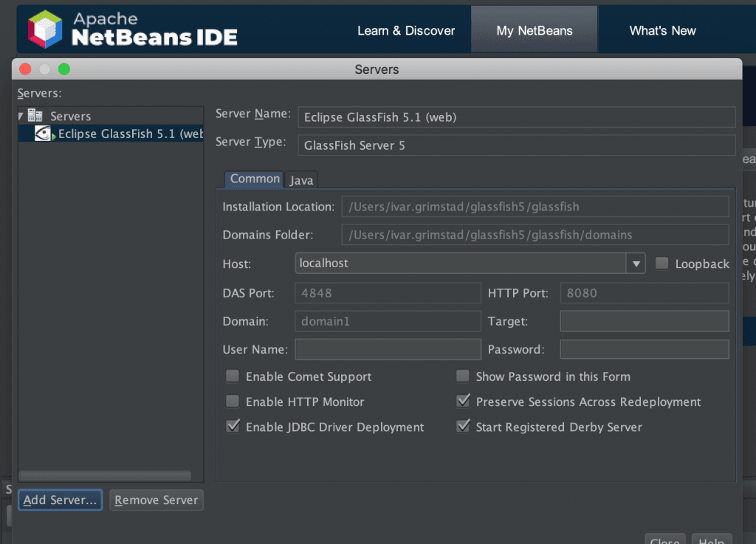Click the GlassFish fish icon in tree

[x=43, y=134]
